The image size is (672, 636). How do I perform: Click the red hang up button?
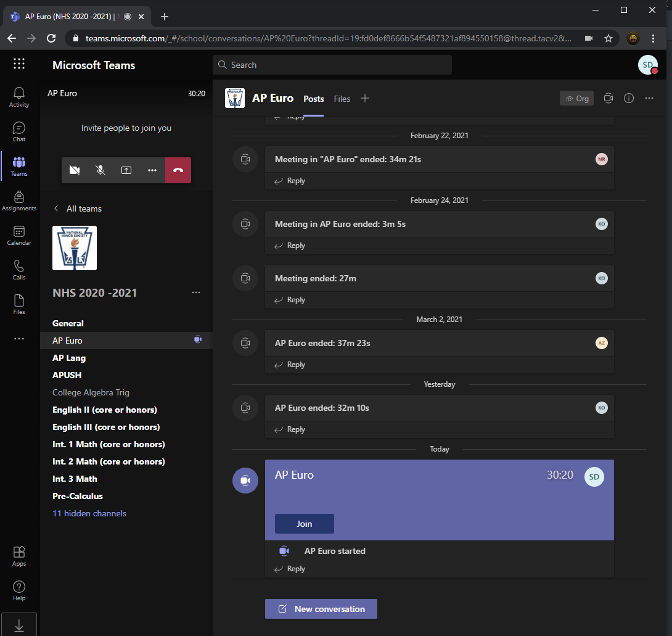[x=178, y=170]
